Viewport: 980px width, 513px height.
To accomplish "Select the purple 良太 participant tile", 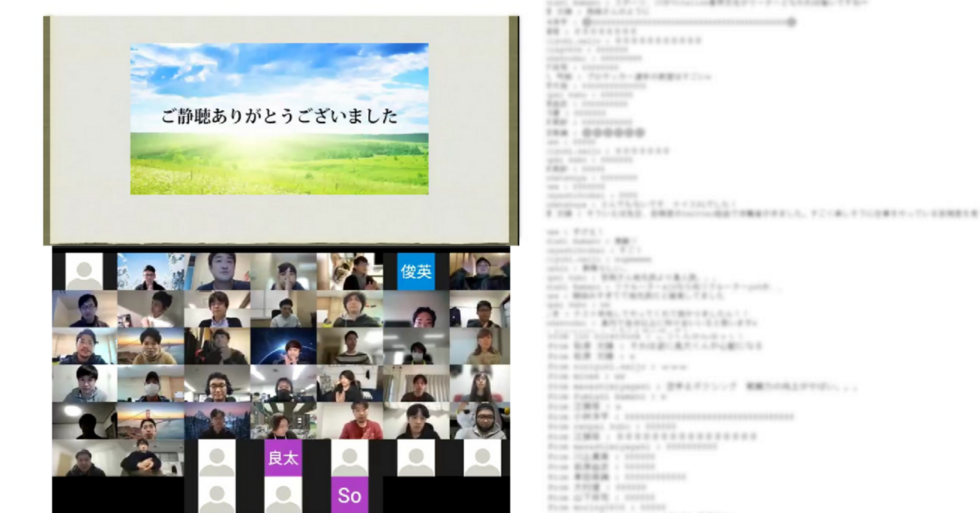I will pyautogui.click(x=283, y=458).
